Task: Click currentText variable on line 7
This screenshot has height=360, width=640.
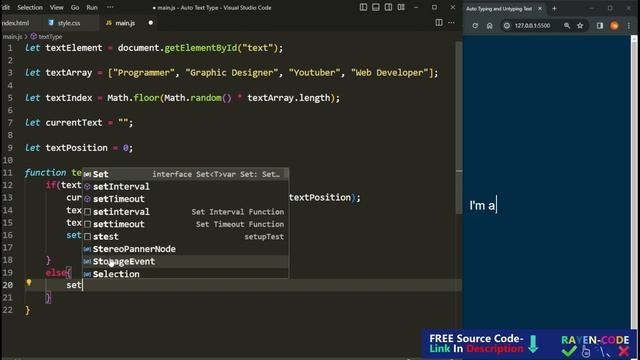Action: (74, 123)
